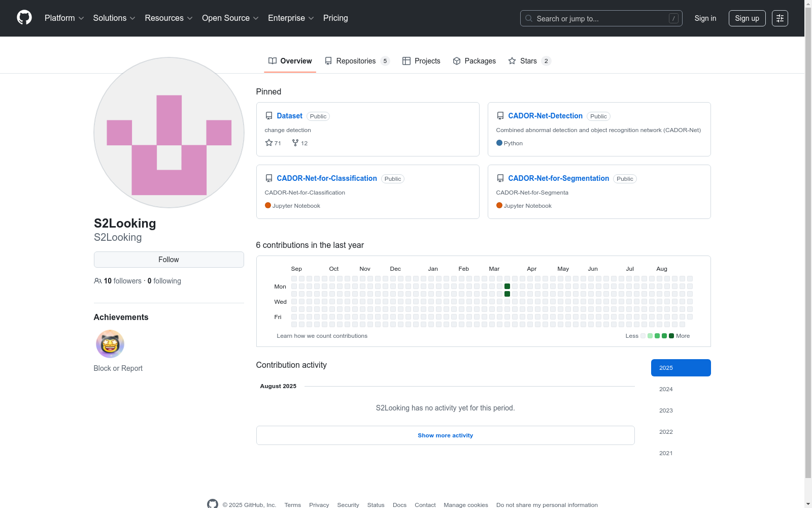Select the 2021 contribution year

pos(681,453)
